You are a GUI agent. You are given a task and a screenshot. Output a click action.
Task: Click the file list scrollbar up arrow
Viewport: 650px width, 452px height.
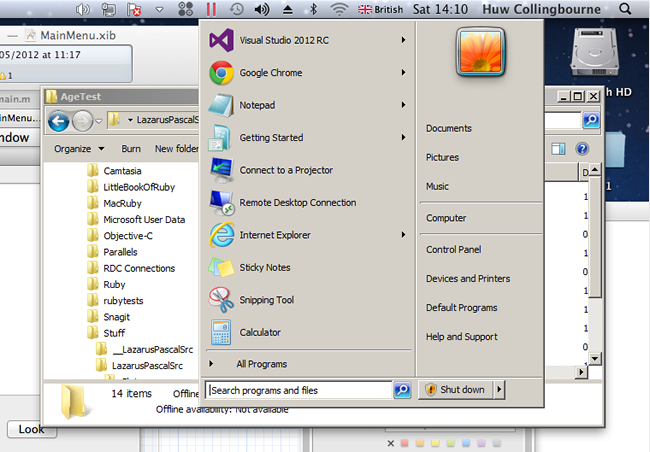tap(595, 170)
